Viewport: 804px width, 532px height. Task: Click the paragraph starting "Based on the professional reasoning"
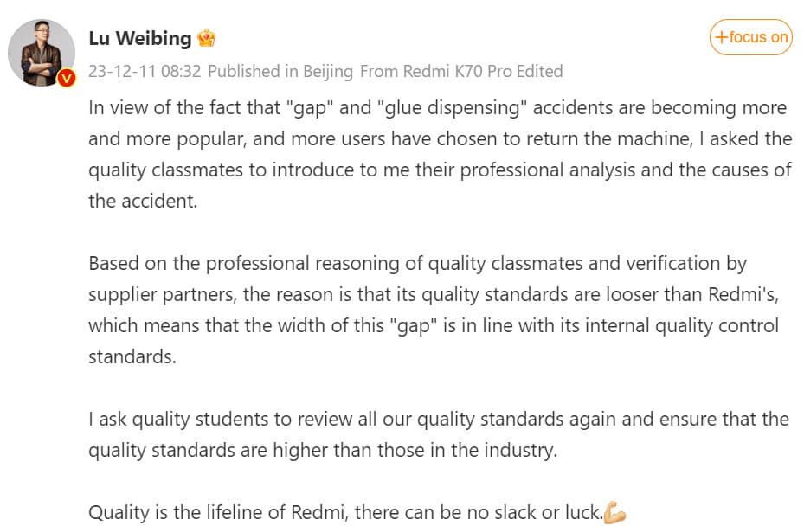[x=434, y=309]
